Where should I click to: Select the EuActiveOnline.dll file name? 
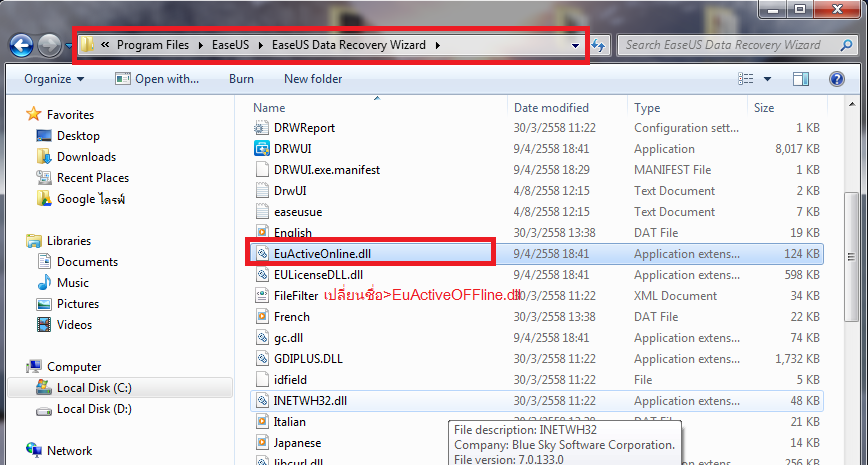click(322, 254)
